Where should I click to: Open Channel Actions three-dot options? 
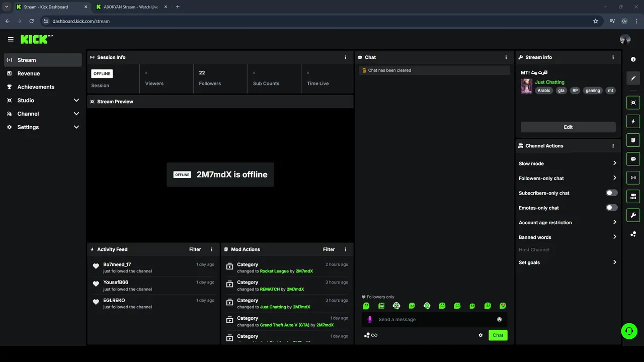613,146
